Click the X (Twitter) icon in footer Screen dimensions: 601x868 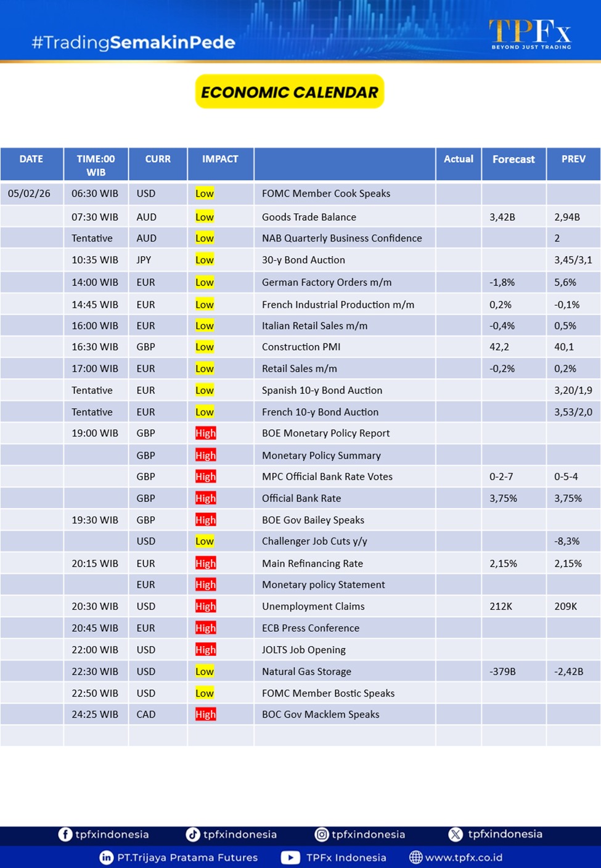tap(456, 834)
